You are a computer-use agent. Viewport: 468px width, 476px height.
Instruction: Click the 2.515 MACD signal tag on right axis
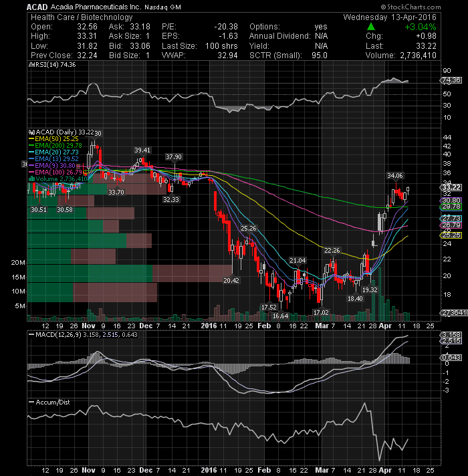click(x=451, y=341)
